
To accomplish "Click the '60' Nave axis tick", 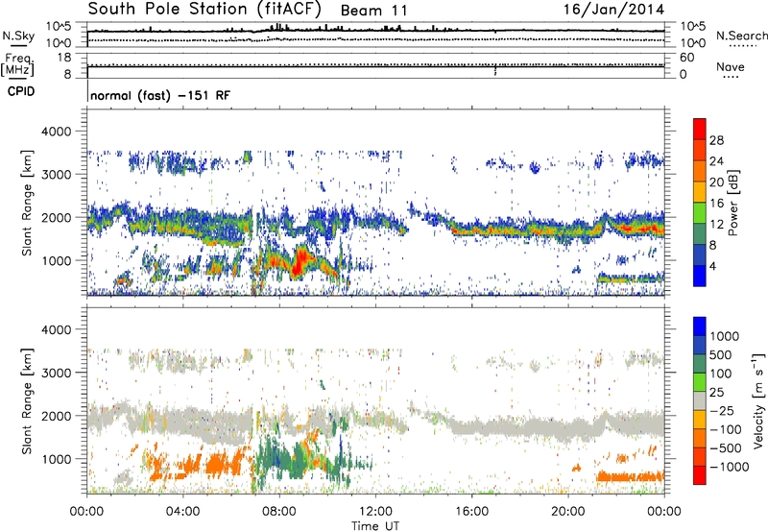I will coord(687,58).
